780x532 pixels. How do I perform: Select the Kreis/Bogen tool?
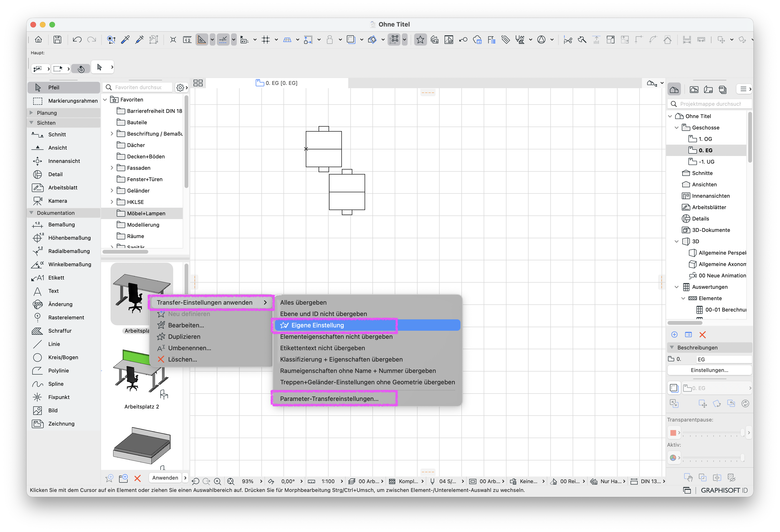(x=64, y=357)
